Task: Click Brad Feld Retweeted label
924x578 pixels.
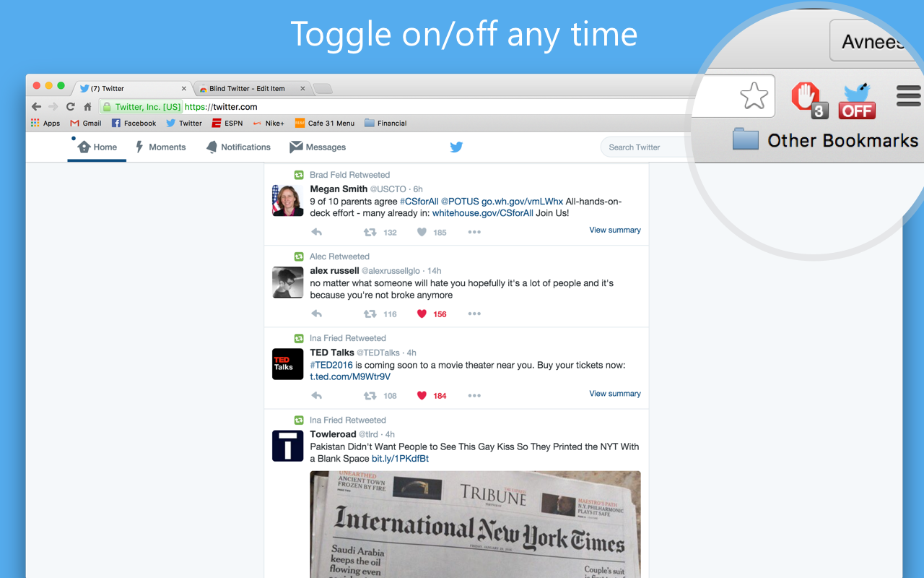Action: point(349,175)
